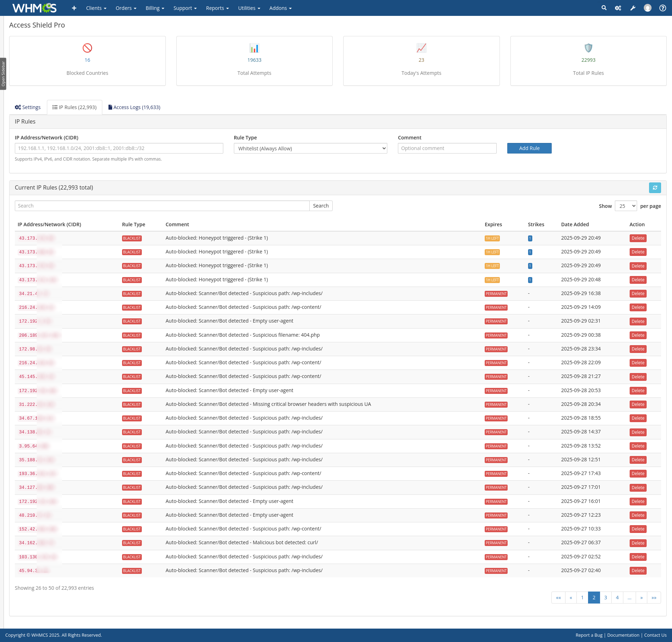Click the help question mark icon
The width and height of the screenshot is (672, 642).
pos(662,8)
